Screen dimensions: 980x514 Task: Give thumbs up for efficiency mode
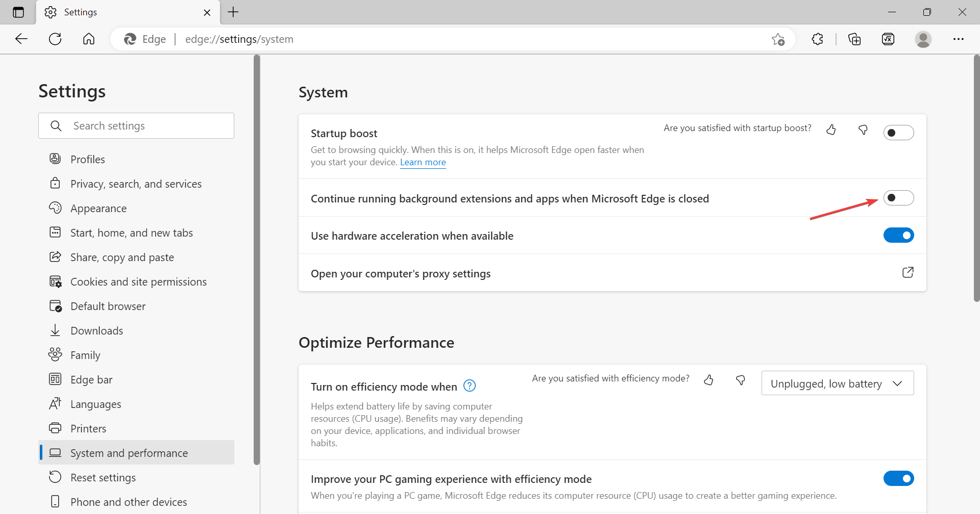tap(708, 380)
